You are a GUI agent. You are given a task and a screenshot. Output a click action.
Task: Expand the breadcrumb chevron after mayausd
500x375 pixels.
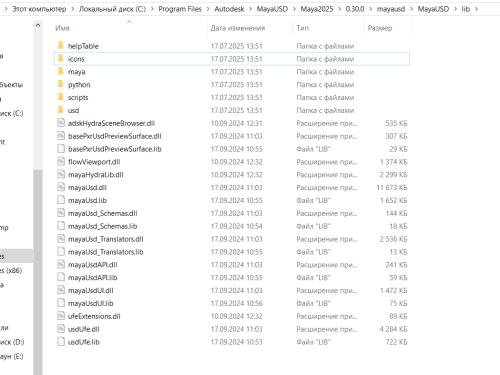click(x=411, y=9)
